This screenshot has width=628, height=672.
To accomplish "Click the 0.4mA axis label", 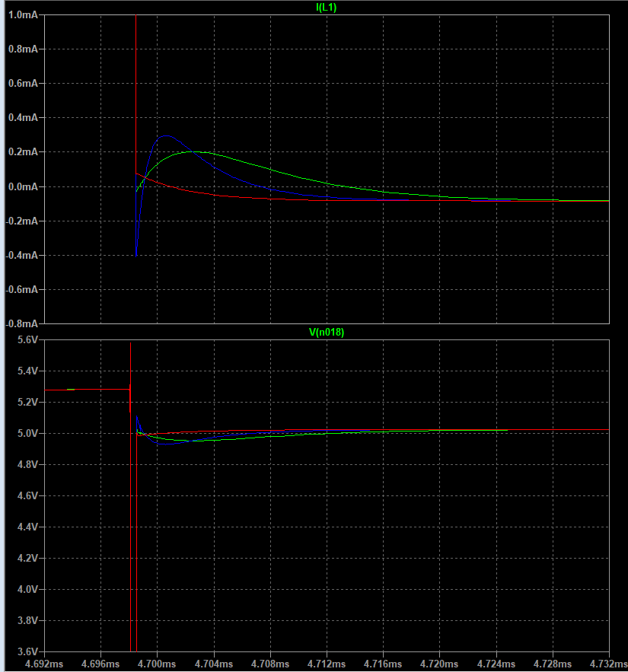I will pyautogui.click(x=23, y=117).
